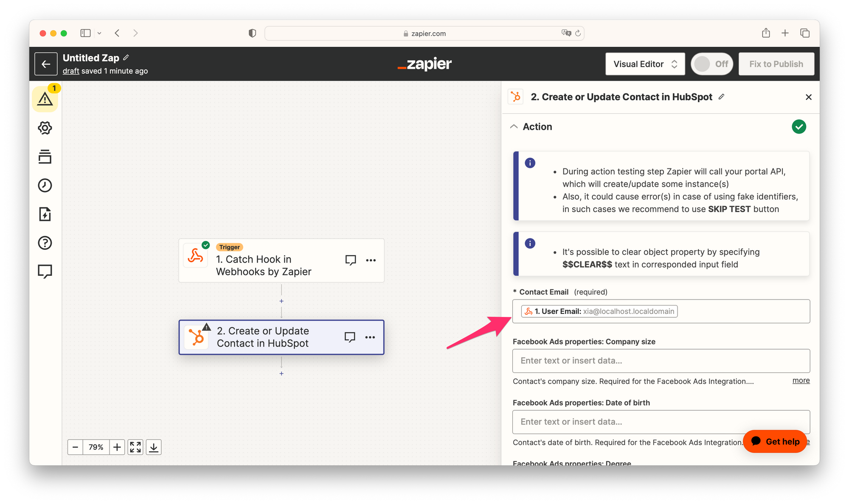Viewport: 849px width, 504px height.
Task: Select the Catch Hook trigger step card
Action: click(281, 260)
